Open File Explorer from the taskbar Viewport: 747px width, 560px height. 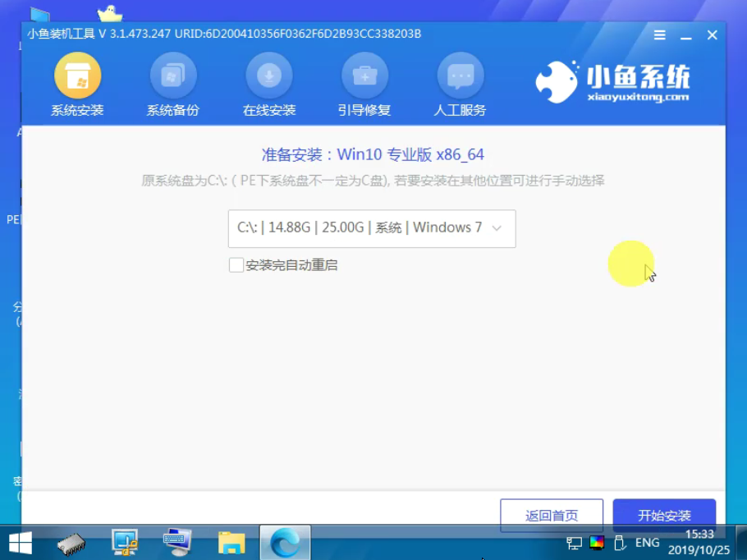[x=231, y=542]
